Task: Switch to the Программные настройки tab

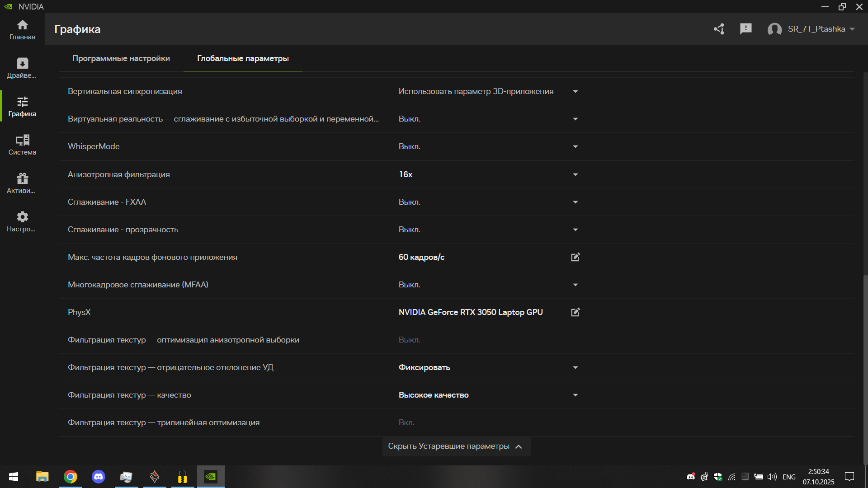Action: [121, 58]
